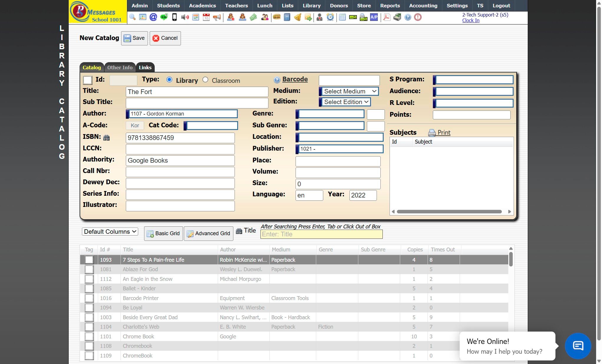602x364 pixels.
Task: Open the blue book library icon
Action: 287,17
